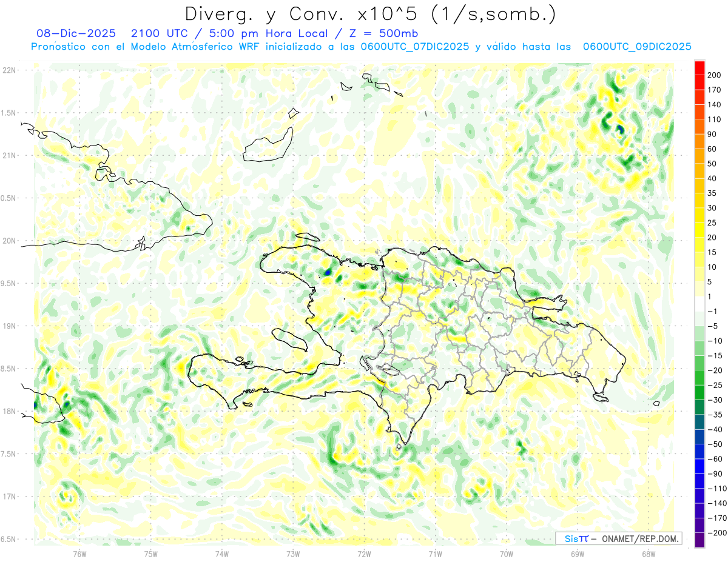Viewport: 728px width, 562px height.
Task: Click the '-60' colorbar value
Action: pos(714,460)
